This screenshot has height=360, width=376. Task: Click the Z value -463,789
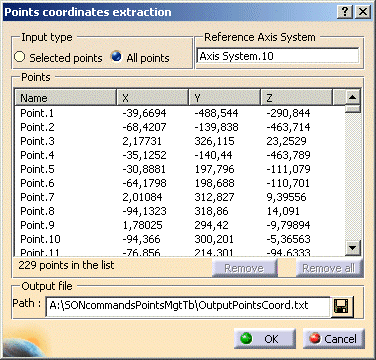click(288, 155)
